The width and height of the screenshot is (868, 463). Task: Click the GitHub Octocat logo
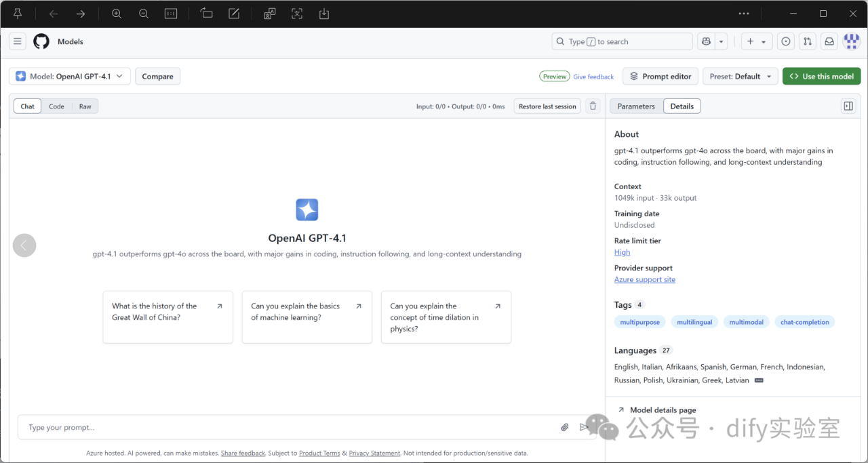click(41, 41)
